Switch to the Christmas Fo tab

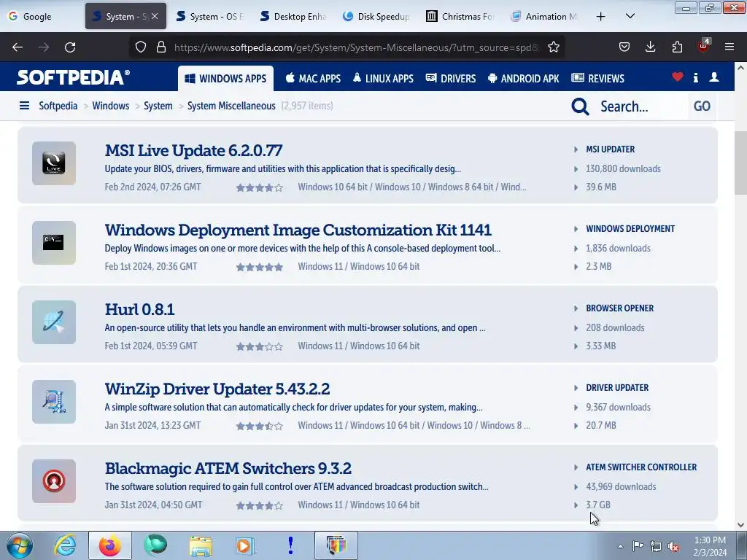(462, 16)
